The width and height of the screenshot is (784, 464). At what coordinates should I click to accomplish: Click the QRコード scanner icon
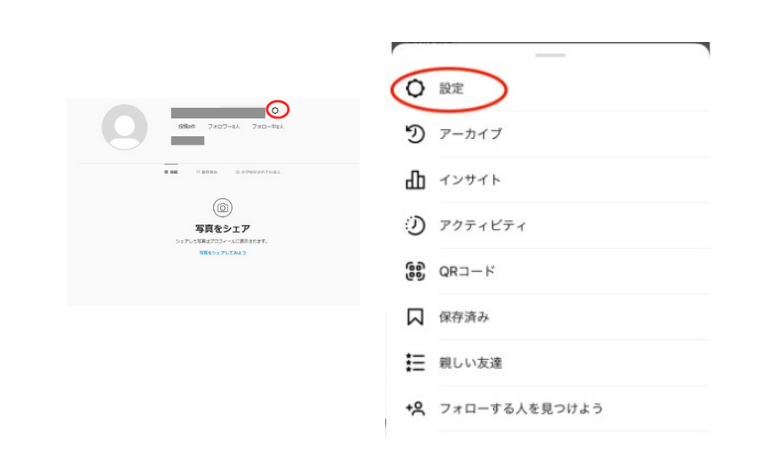tap(415, 271)
